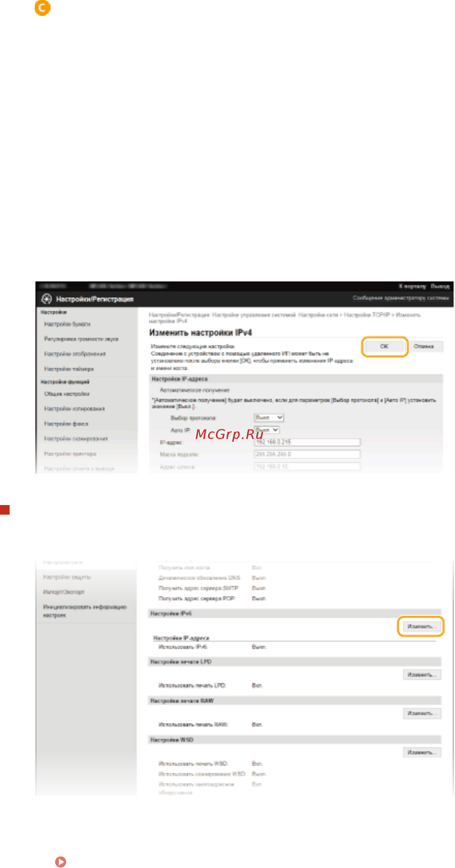
Task: Click the Отмена cancel button
Action: pos(424,346)
